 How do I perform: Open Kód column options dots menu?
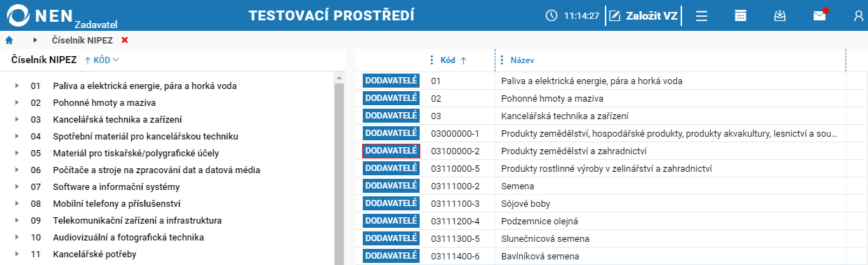[432, 60]
